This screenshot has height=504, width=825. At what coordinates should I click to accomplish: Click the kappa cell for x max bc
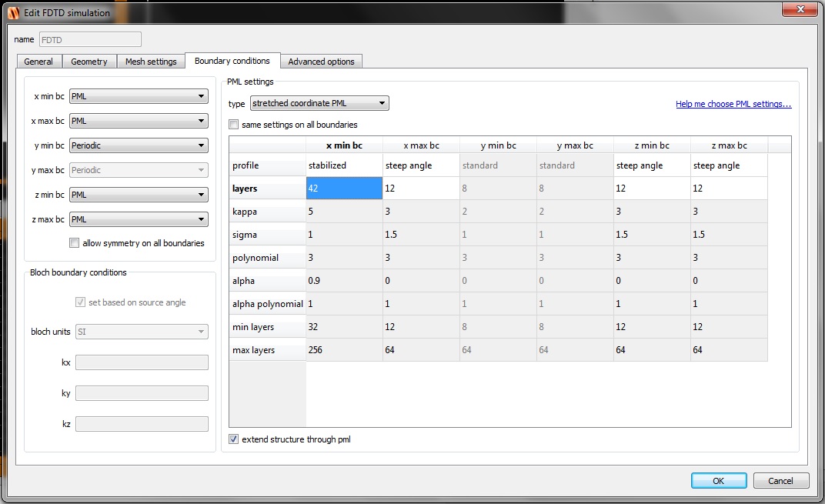(x=421, y=211)
